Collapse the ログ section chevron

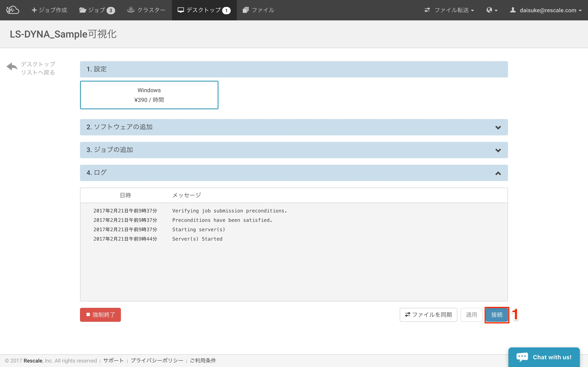(498, 173)
